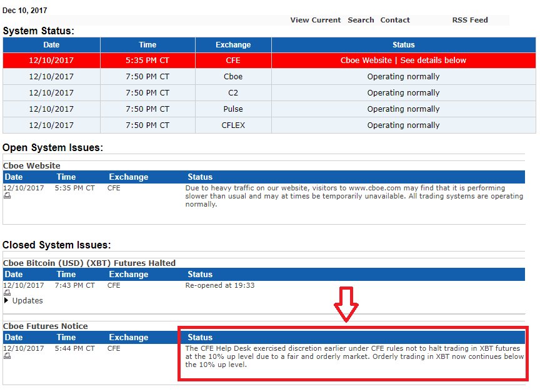Select the Cboe exchange cell

tap(233, 76)
